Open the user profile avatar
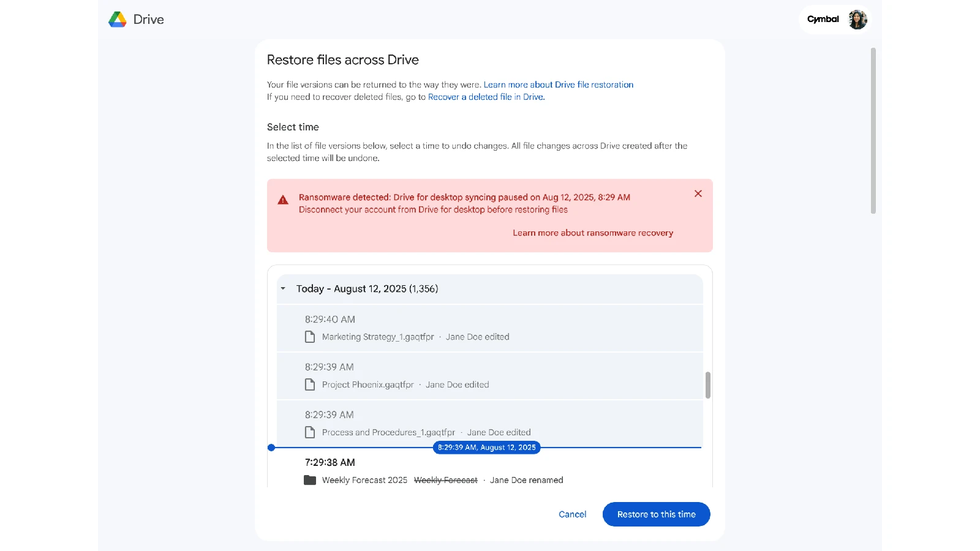The image size is (980, 551). 858,20
